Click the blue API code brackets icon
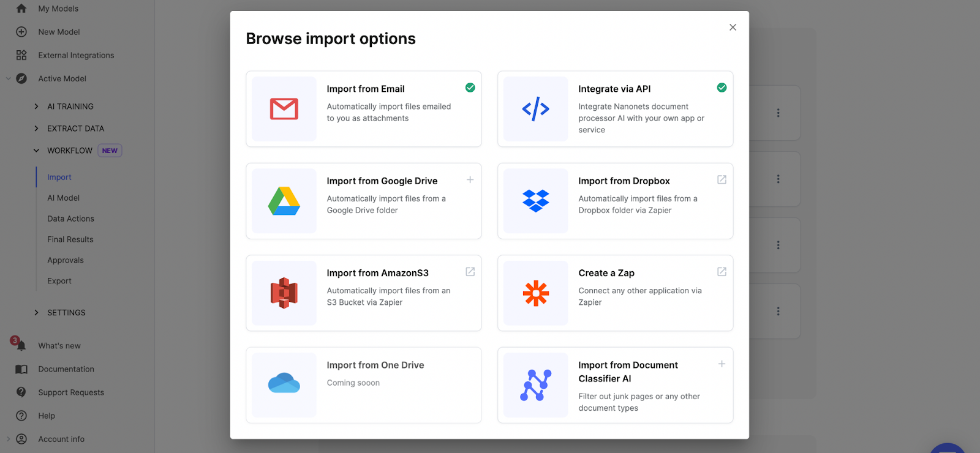 tap(536, 109)
